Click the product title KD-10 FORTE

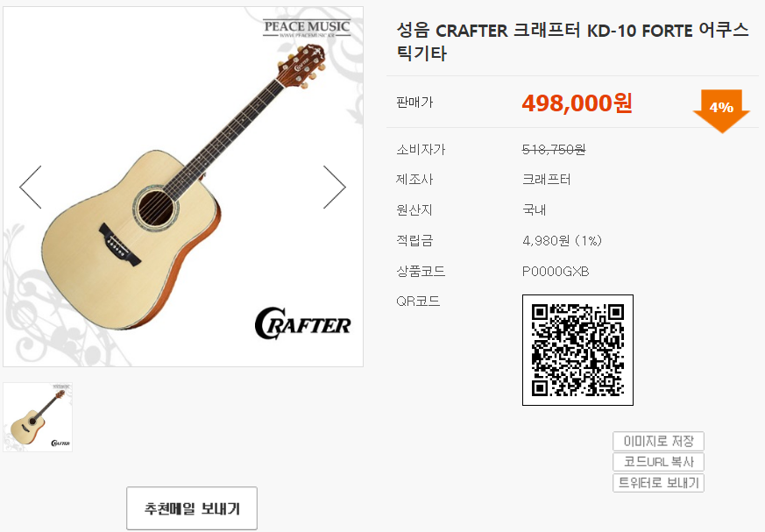point(639,31)
